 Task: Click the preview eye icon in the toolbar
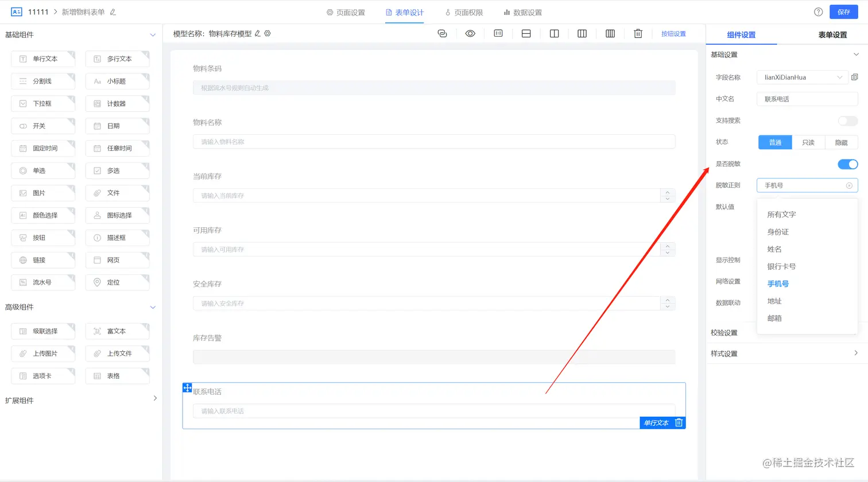[x=470, y=34]
